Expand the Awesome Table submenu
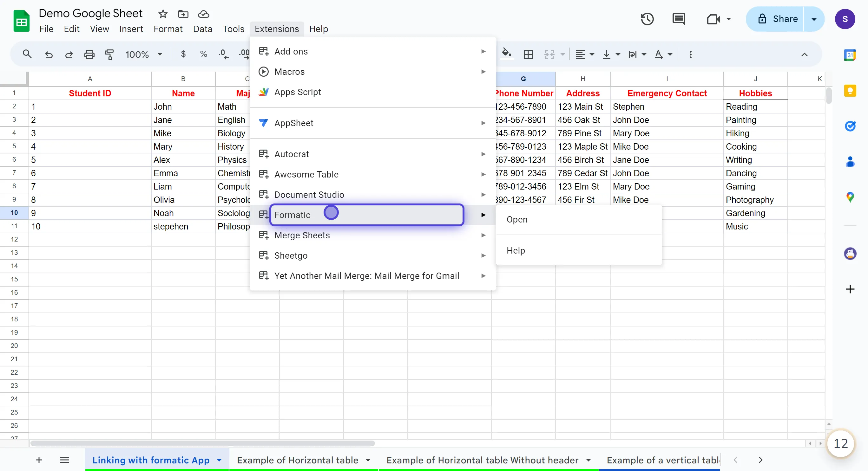 (483, 174)
